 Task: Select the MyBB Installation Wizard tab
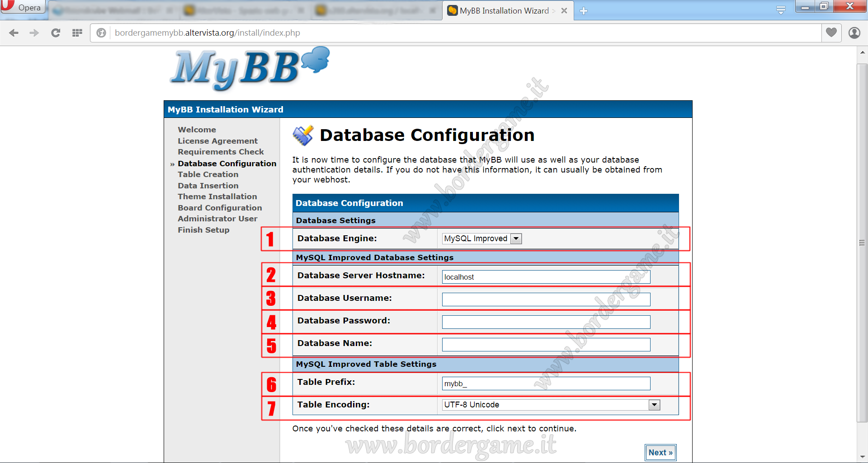click(x=508, y=11)
